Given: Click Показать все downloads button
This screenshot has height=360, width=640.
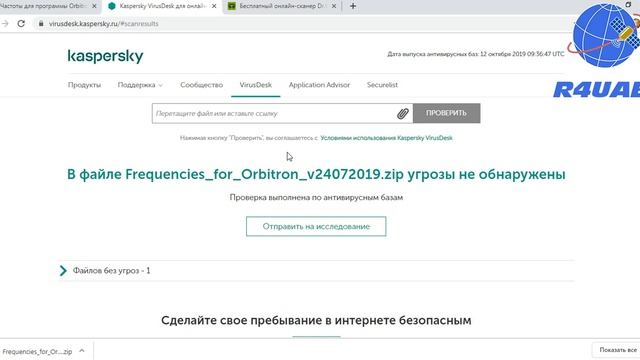Looking at the screenshot, I should click(618, 350).
